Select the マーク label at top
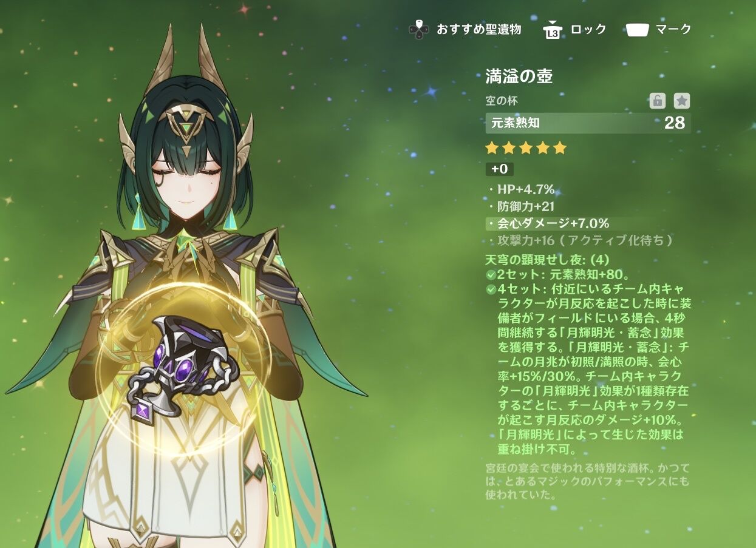 click(673, 29)
